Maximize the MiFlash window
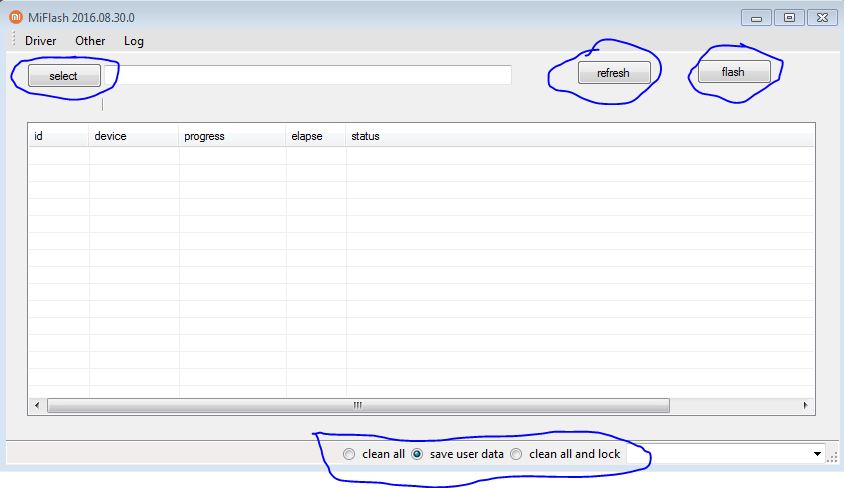Screen dimensions: 844x488 789,18
